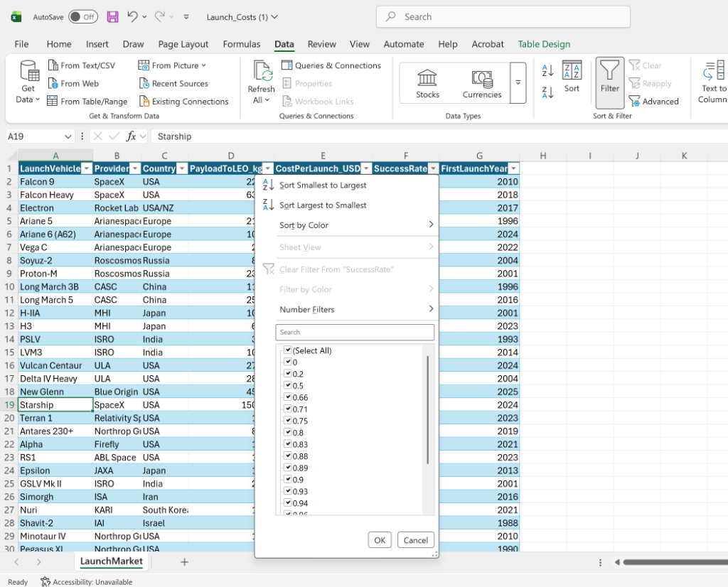Image resolution: width=728 pixels, height=587 pixels.
Task: Expand the Data Types gallery
Action: click(518, 82)
